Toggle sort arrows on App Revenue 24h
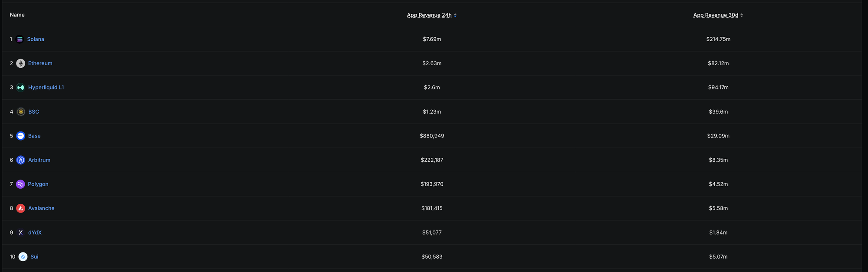 (x=455, y=15)
